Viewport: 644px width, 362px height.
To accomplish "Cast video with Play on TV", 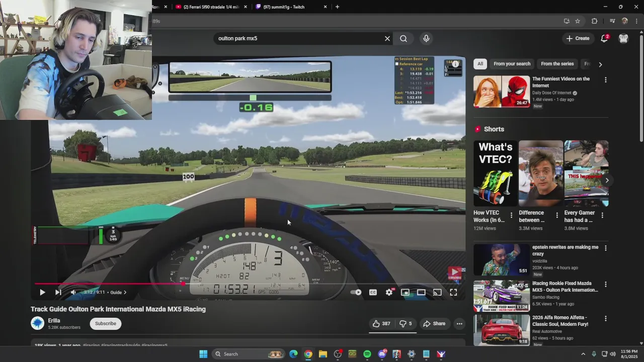I will coord(437,292).
